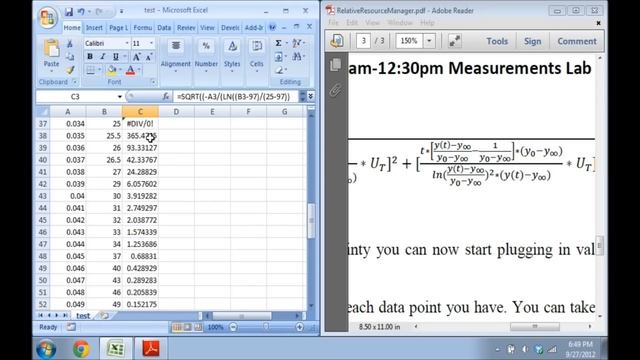The image size is (640, 360).
Task: Click the page number field in Adobe Reader
Action: click(x=363, y=41)
